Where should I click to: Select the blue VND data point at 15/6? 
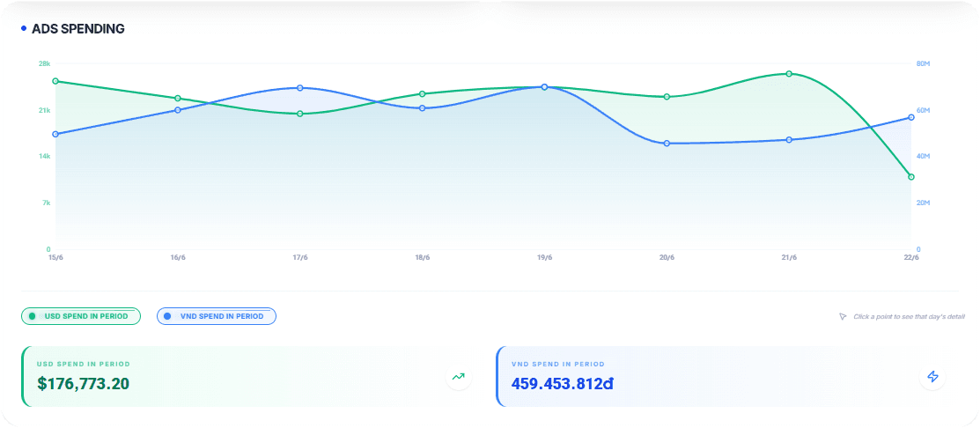tap(55, 135)
